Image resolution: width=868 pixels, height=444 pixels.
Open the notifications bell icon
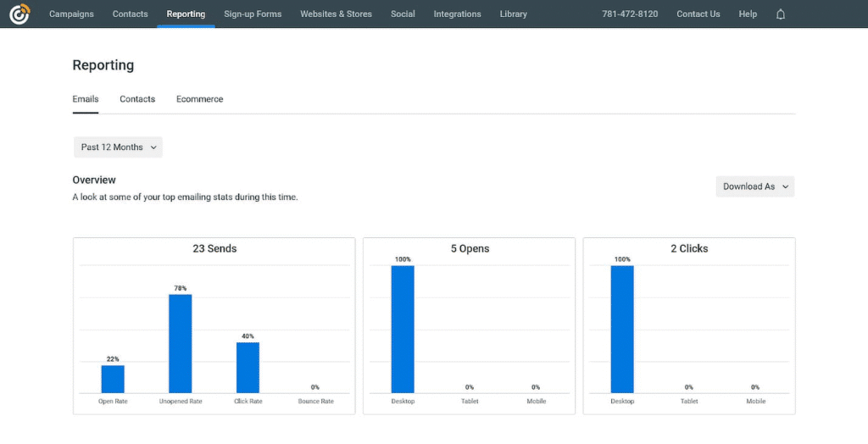[781, 14]
